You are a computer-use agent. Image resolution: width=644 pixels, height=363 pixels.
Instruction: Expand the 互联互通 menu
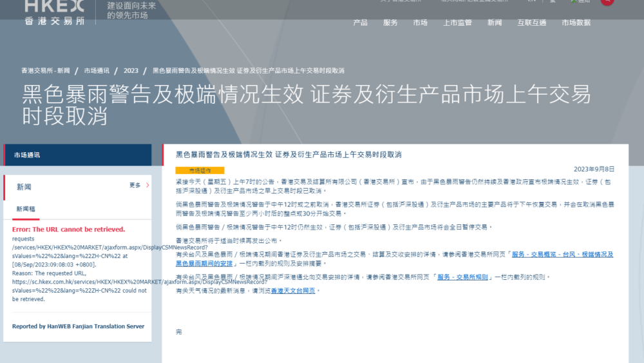point(531,23)
